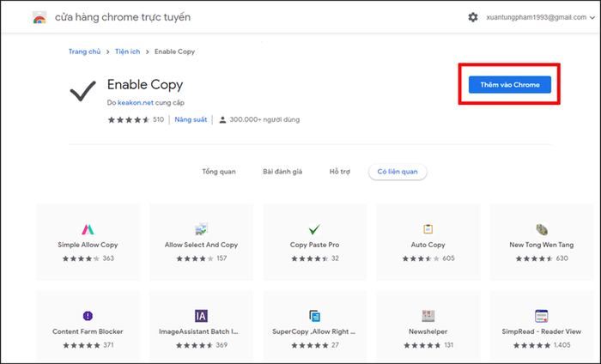Open the Content Farm Blocker icon
Viewport: 601px width, 364px height.
88,316
